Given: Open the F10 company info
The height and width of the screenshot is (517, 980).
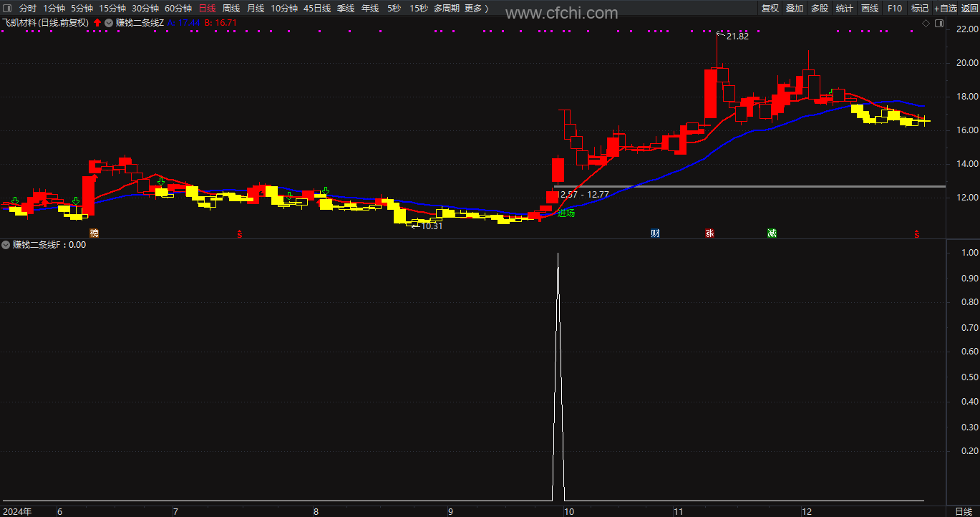Looking at the screenshot, I should tap(894, 9).
